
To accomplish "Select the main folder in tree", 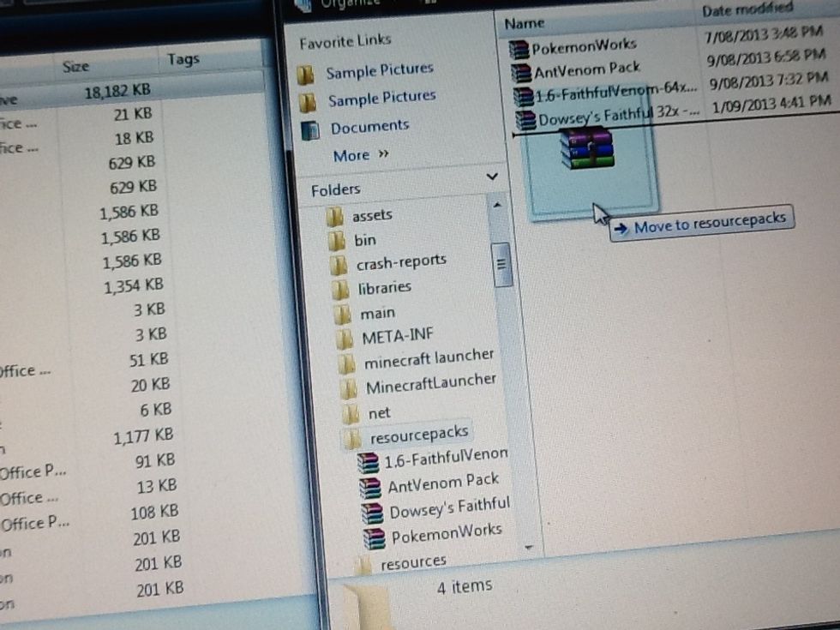I will 378,313.
